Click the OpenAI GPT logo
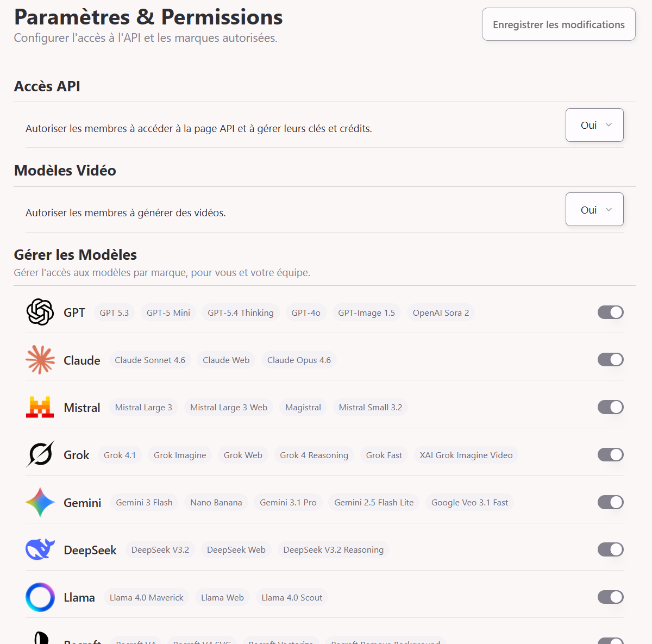The image size is (652, 644). coord(40,312)
